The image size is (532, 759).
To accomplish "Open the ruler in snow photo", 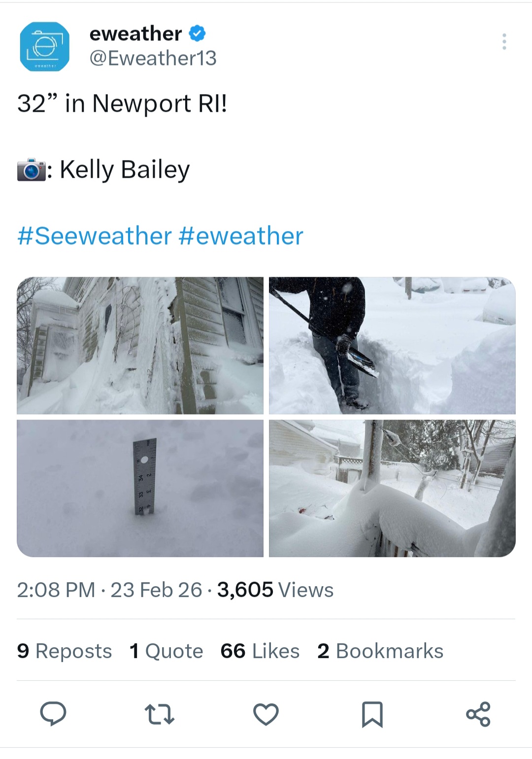I will tap(140, 488).
